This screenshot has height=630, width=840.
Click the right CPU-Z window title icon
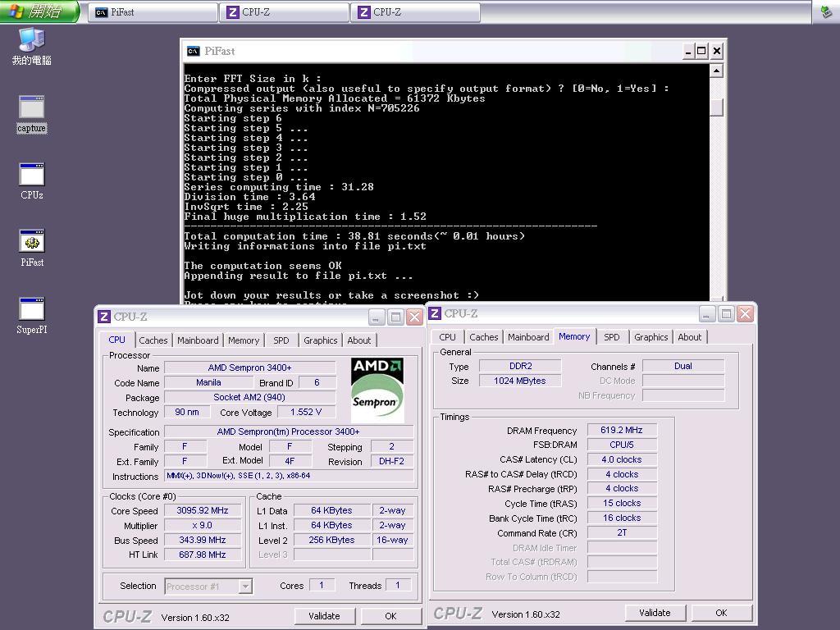tap(435, 313)
